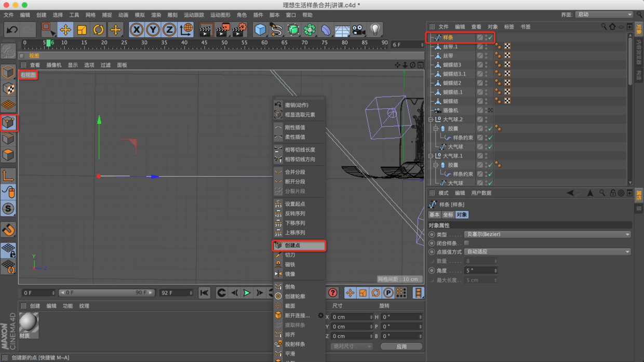Add a cube primitive from the toolbar
The width and height of the screenshot is (644, 362).
point(260,30)
